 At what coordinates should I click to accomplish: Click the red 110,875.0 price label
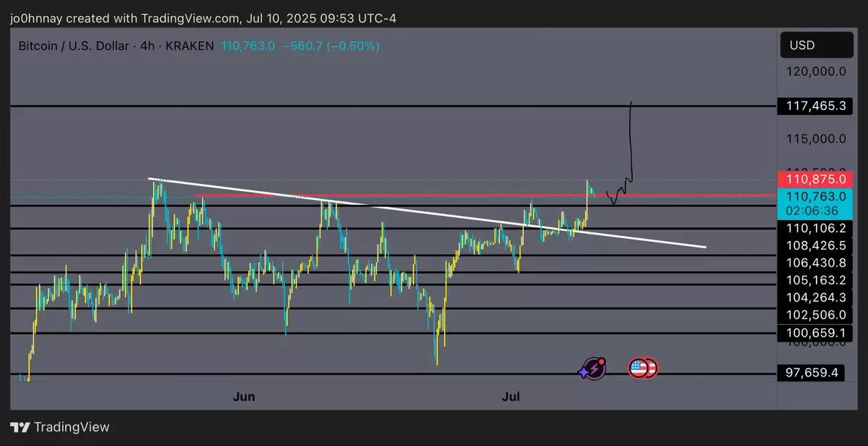pyautogui.click(x=815, y=179)
